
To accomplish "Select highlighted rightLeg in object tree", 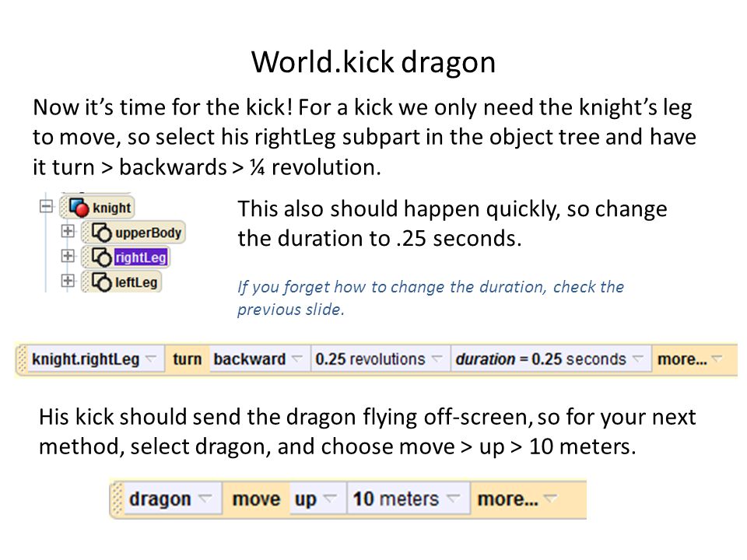I will pos(141,257).
